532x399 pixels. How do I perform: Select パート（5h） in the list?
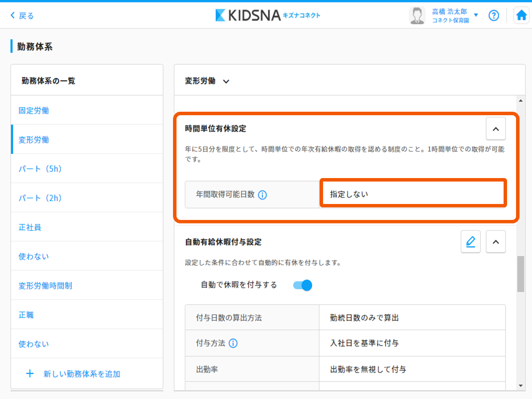pos(40,169)
